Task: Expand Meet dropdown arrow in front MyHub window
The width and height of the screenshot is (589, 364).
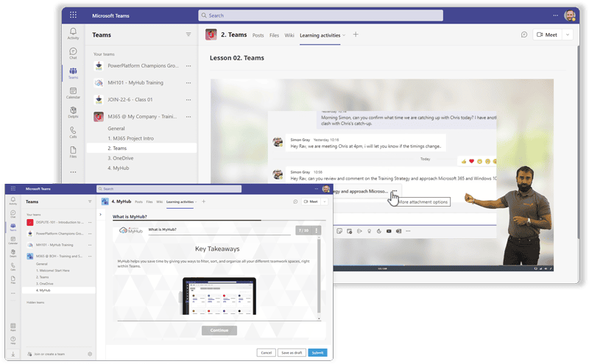Action: point(325,201)
